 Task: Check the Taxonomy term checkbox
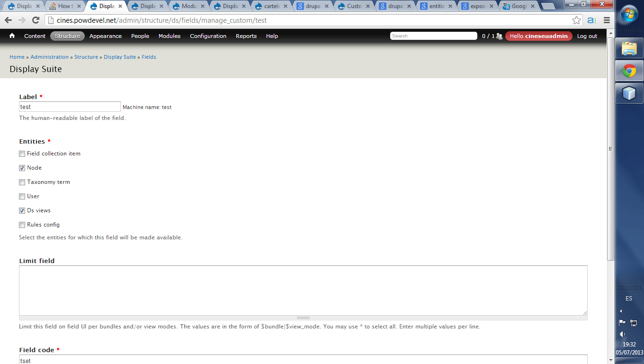(22, 182)
